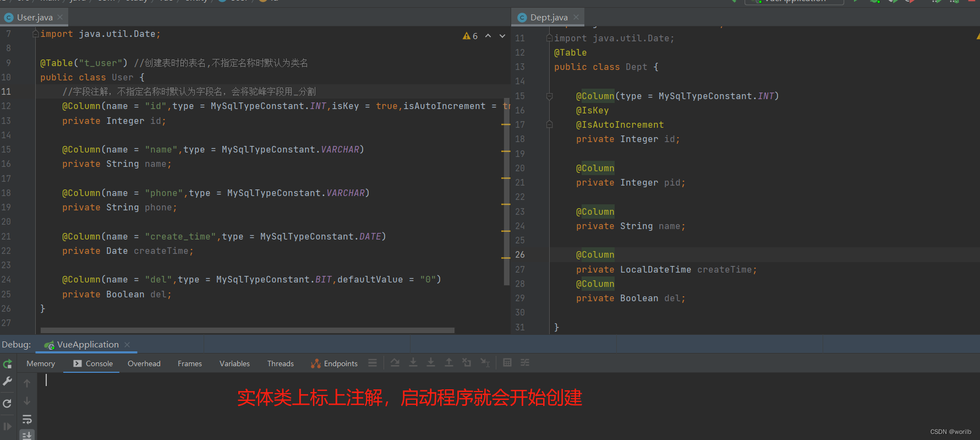The width and height of the screenshot is (980, 440).
Task: Drop frame using debugger toolbar icon
Action: (467, 362)
